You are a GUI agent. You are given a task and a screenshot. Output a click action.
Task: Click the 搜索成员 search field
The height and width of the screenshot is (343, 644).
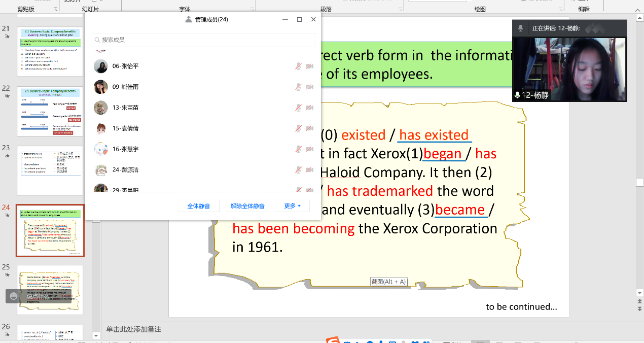point(203,40)
